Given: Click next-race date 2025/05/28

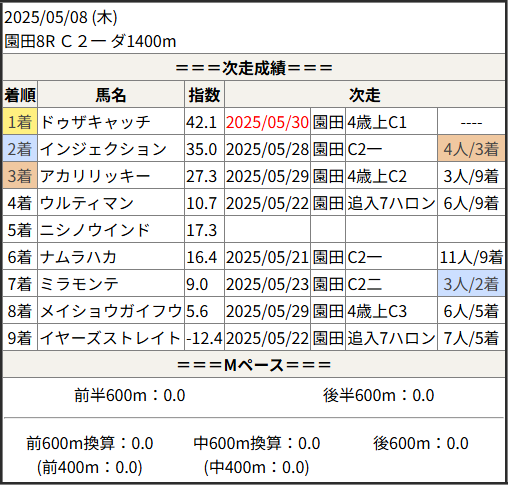Looking at the screenshot, I should [x=267, y=149].
